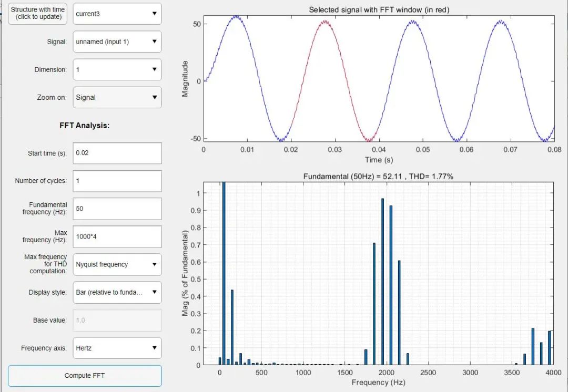Click the Structure with time update button
Screen dimensions: 568x392
(x=38, y=13)
